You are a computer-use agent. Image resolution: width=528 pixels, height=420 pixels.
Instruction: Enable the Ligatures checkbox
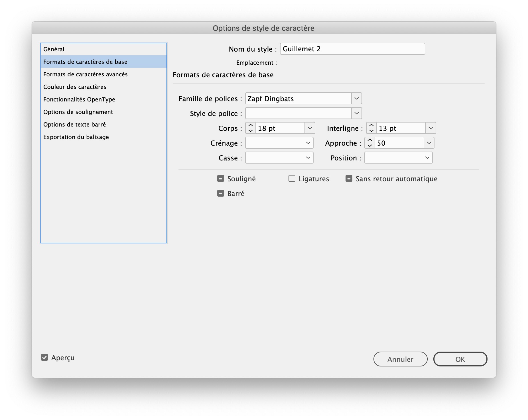292,178
